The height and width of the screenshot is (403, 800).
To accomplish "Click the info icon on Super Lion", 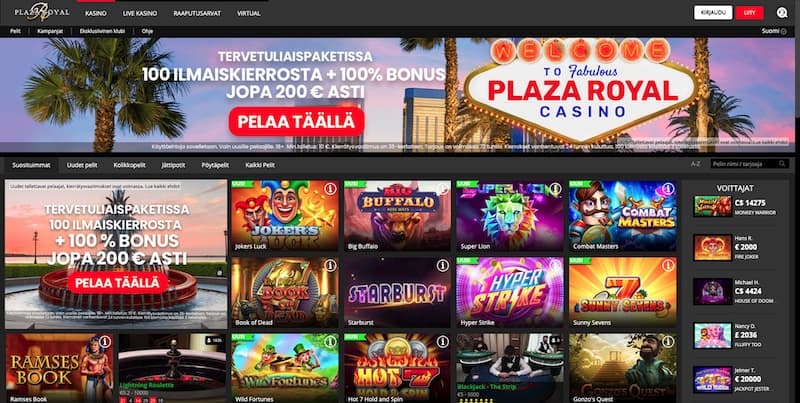I will pos(555,189).
